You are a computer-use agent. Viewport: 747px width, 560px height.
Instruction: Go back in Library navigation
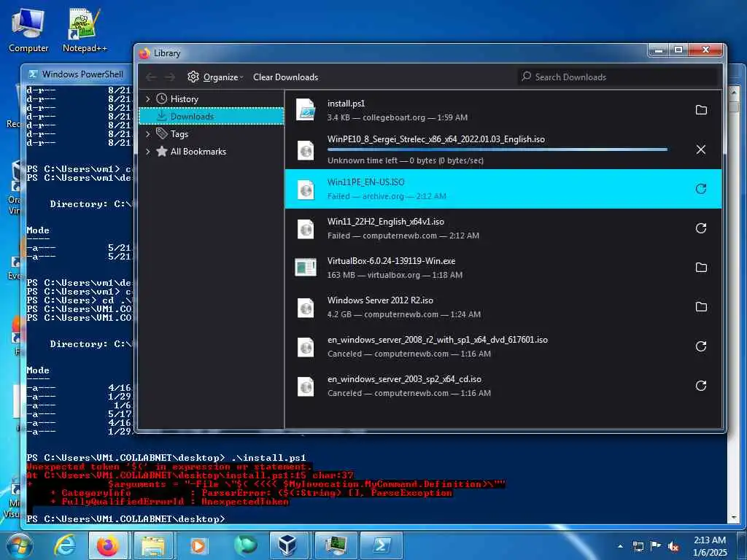coord(151,77)
